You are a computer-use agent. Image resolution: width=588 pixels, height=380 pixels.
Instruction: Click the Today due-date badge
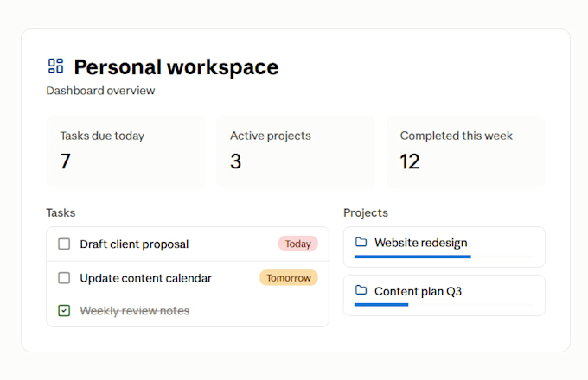click(298, 244)
